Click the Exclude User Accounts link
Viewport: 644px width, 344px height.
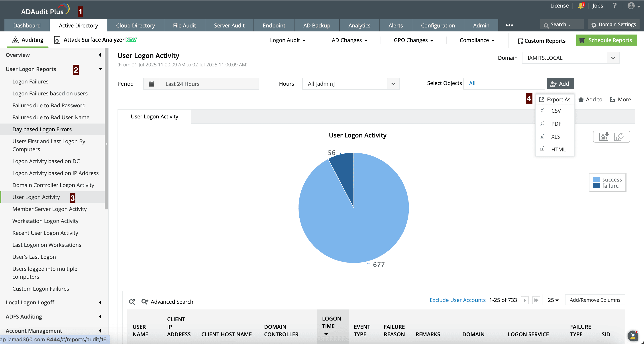457,300
